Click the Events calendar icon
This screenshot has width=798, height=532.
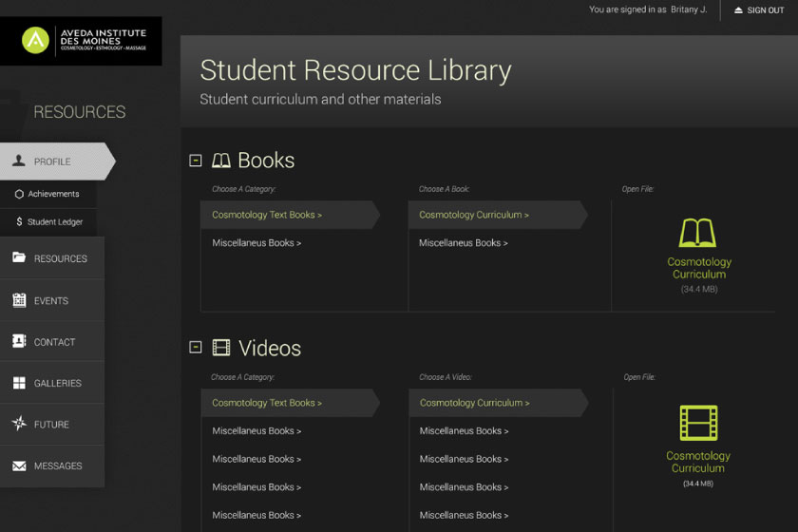click(x=19, y=300)
